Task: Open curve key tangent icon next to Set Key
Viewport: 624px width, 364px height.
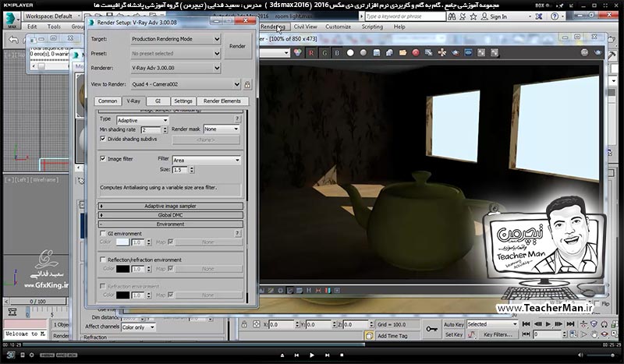Action: pos(472,335)
